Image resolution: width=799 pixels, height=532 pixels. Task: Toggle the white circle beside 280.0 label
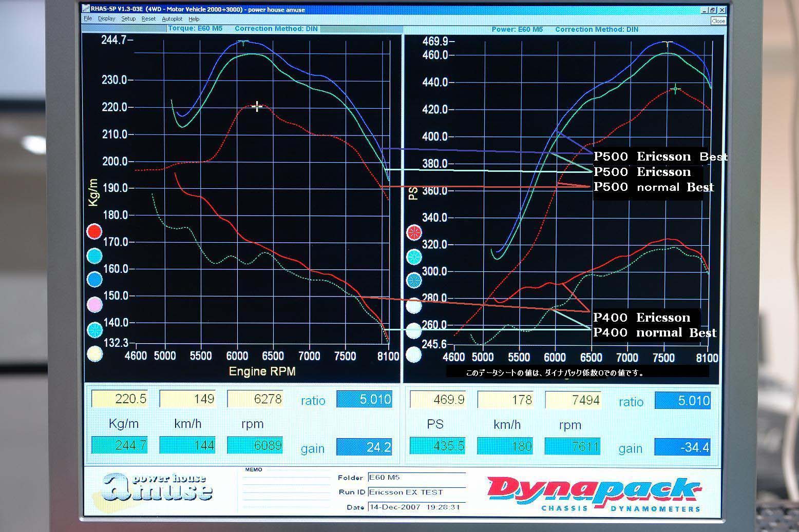point(414,306)
